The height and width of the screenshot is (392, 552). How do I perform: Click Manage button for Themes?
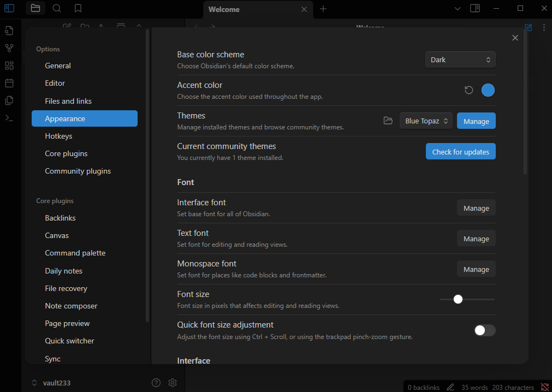coord(476,121)
